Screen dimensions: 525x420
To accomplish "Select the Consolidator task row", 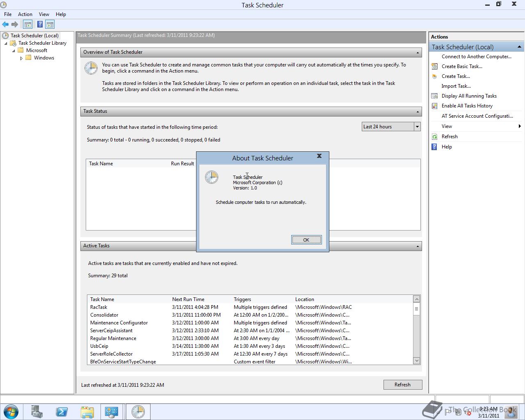I will (250, 315).
